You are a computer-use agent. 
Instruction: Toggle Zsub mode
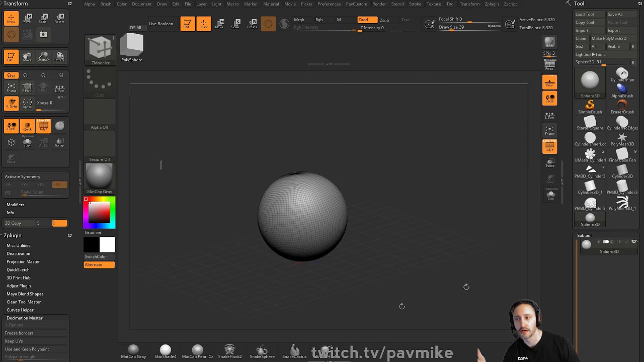tap(384, 20)
